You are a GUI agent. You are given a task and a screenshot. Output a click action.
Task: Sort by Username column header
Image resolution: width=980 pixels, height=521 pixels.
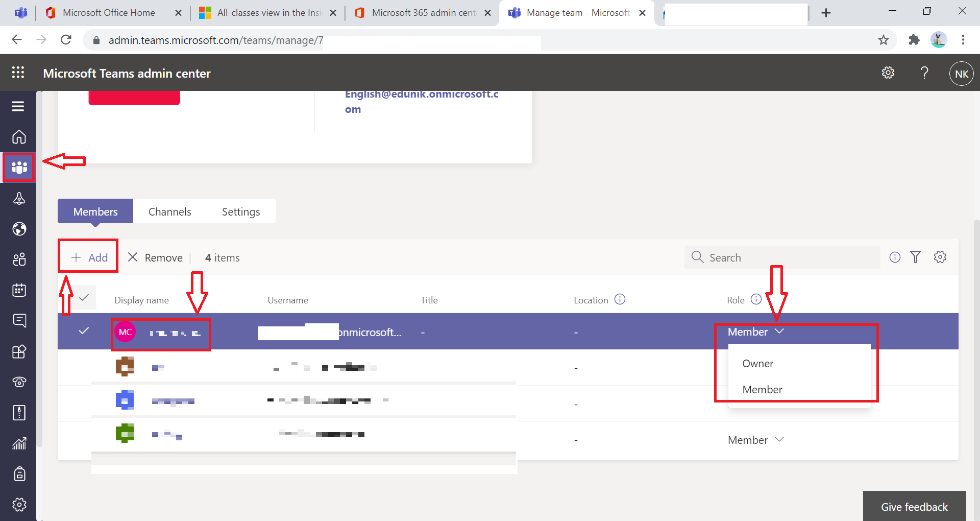coord(288,300)
